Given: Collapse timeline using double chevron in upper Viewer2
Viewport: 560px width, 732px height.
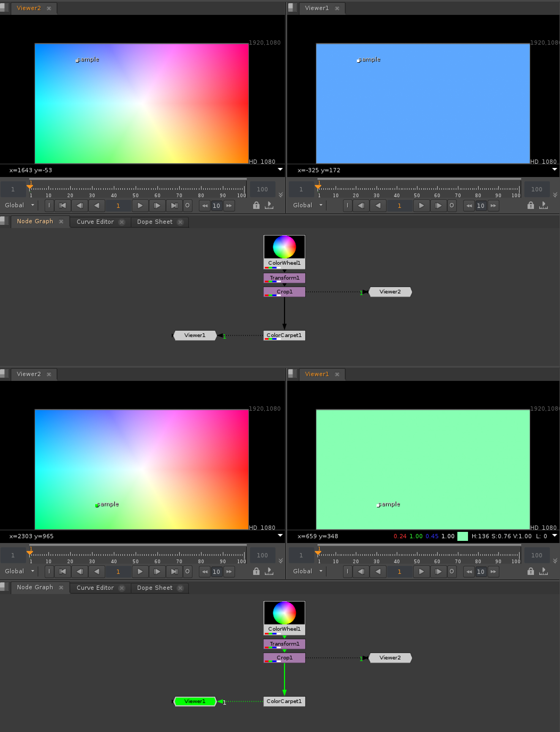Looking at the screenshot, I should [281, 195].
